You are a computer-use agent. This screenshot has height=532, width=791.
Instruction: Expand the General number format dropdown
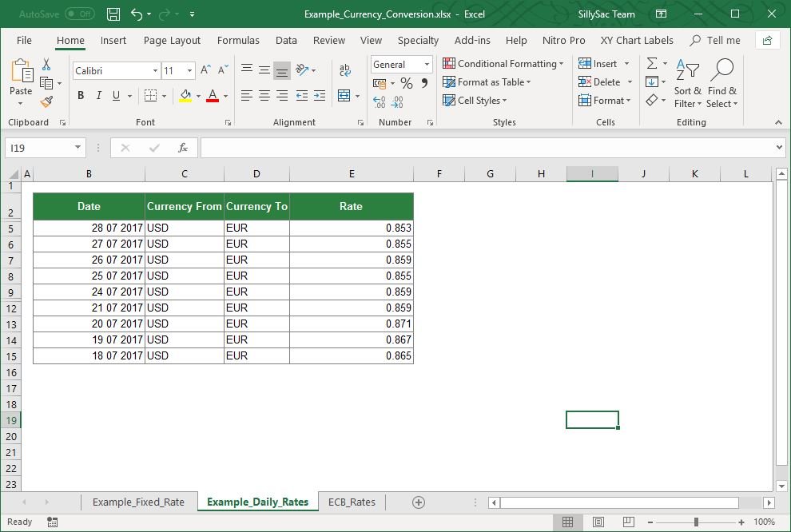(x=426, y=64)
